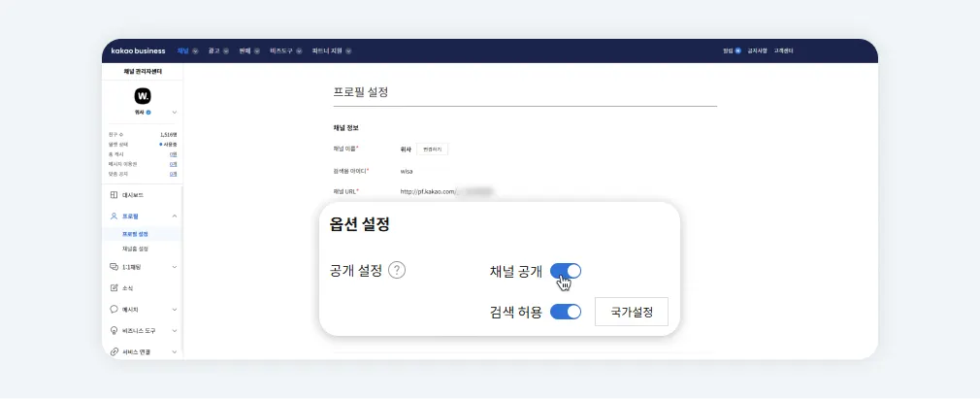Click the 서비스 연결 link-chain icon
Image resolution: width=980 pixels, height=399 pixels.
pos(114,351)
